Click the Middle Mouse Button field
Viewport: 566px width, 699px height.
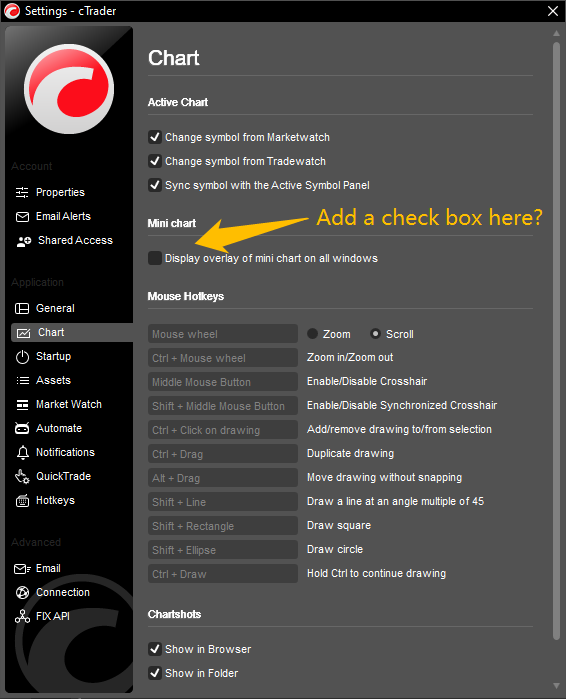(x=223, y=382)
